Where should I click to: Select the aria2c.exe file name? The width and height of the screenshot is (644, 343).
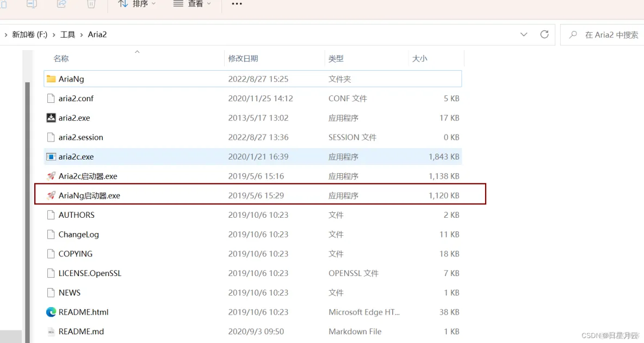coord(76,157)
